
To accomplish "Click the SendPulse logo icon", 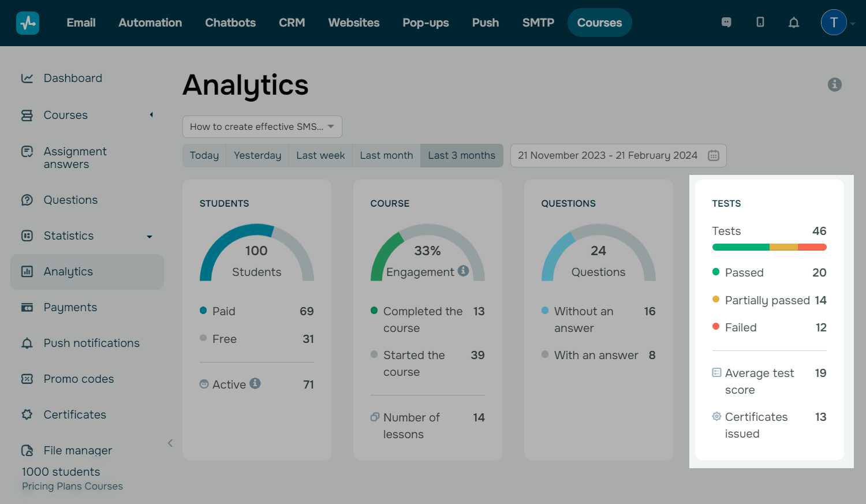I will click(28, 23).
